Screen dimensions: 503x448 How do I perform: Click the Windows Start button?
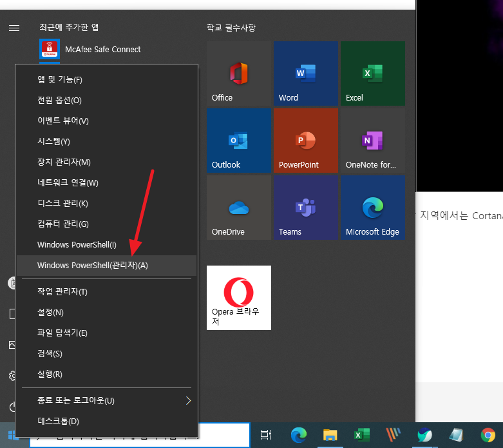[x=13, y=435]
